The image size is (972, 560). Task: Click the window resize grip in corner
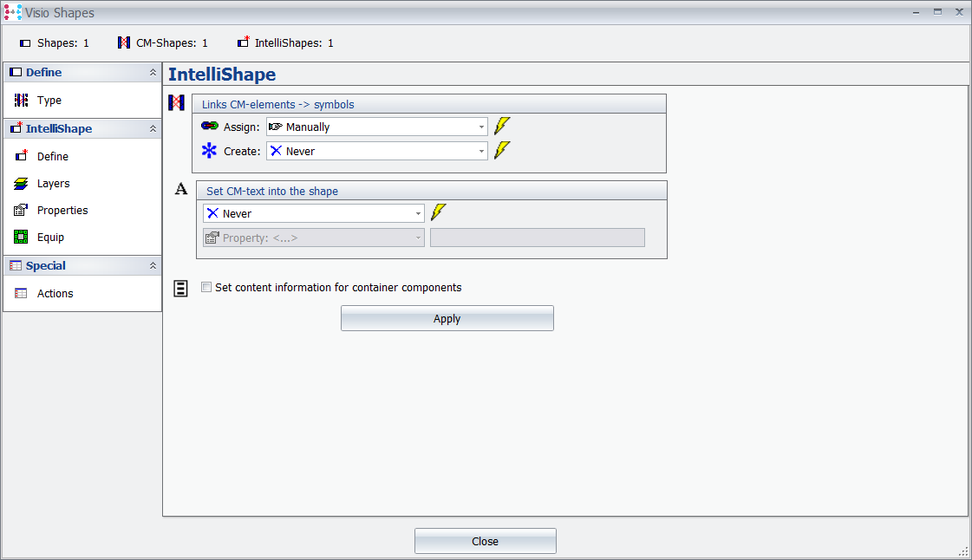964,551
